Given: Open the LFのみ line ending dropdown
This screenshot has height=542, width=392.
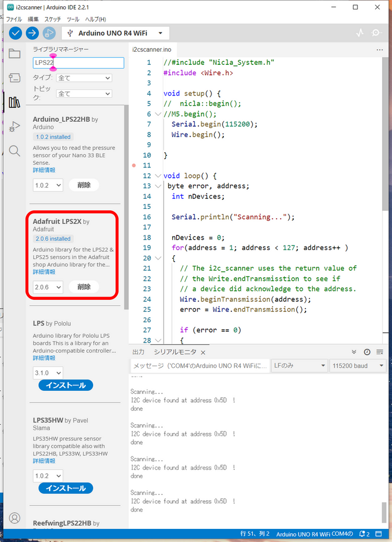Looking at the screenshot, I should click(299, 366).
